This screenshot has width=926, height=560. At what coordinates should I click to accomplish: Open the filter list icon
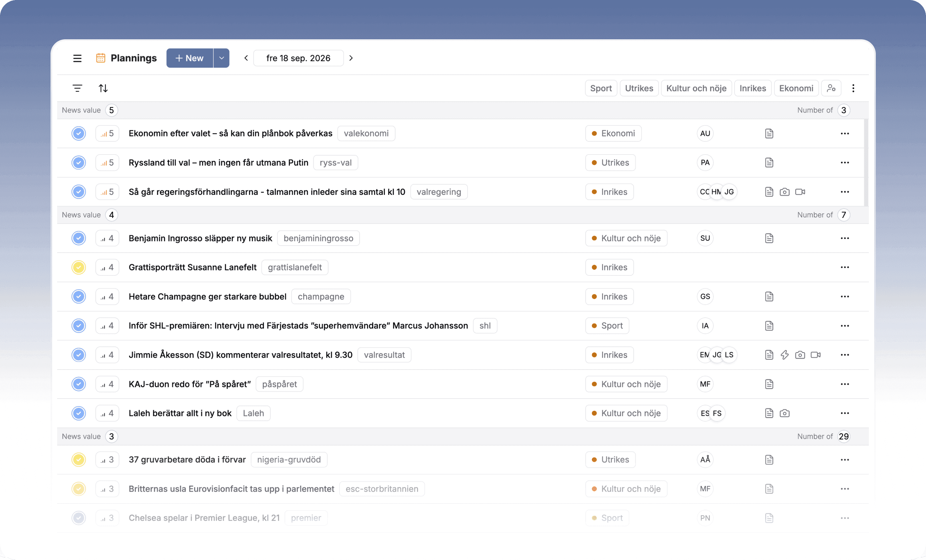pos(77,88)
